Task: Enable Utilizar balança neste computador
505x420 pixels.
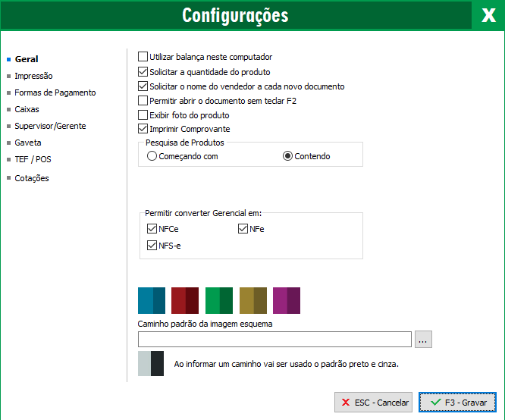Action: pos(143,57)
